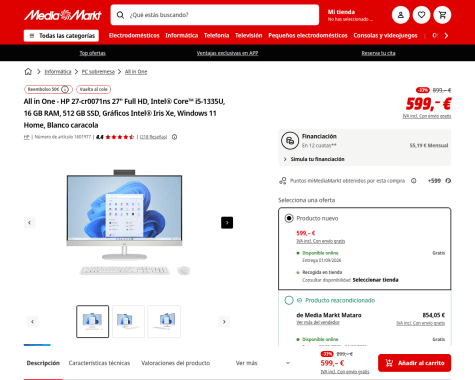Open the Mi tienda store selector
This screenshot has width=475, height=380.
353,15
